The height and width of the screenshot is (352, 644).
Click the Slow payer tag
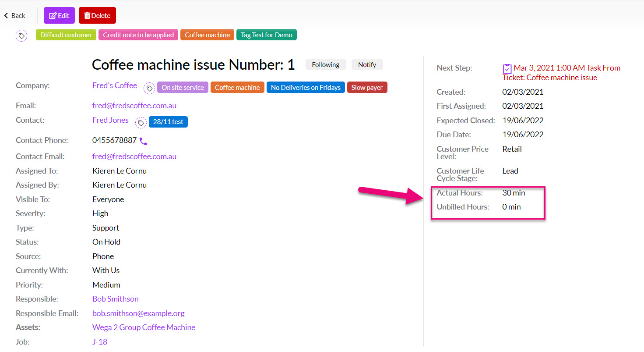367,87
